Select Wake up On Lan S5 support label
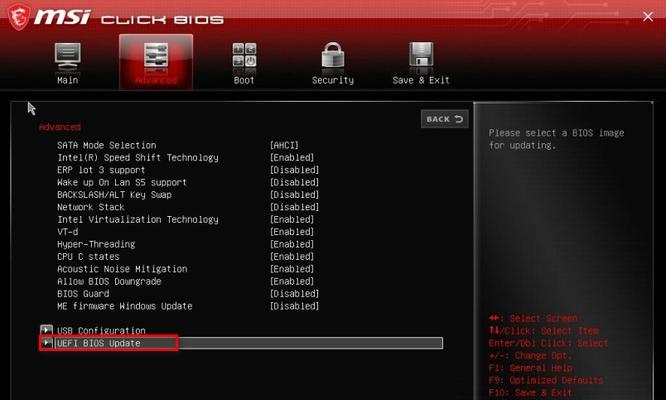This screenshot has width=666, height=400. pos(122,182)
